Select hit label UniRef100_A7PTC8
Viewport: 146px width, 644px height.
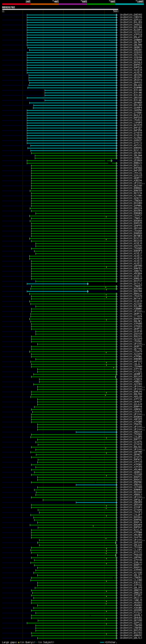tap(131, 35)
